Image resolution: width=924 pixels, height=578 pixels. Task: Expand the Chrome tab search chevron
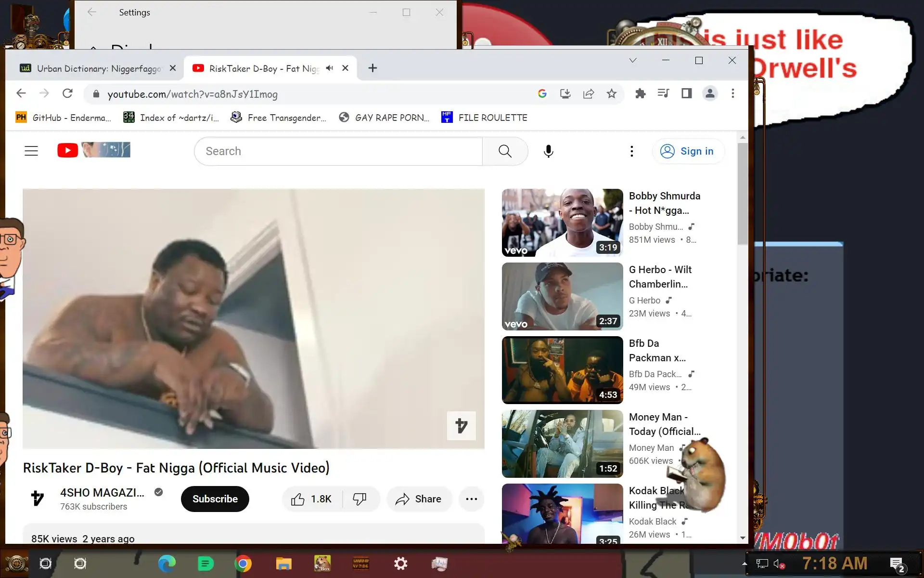coord(633,60)
